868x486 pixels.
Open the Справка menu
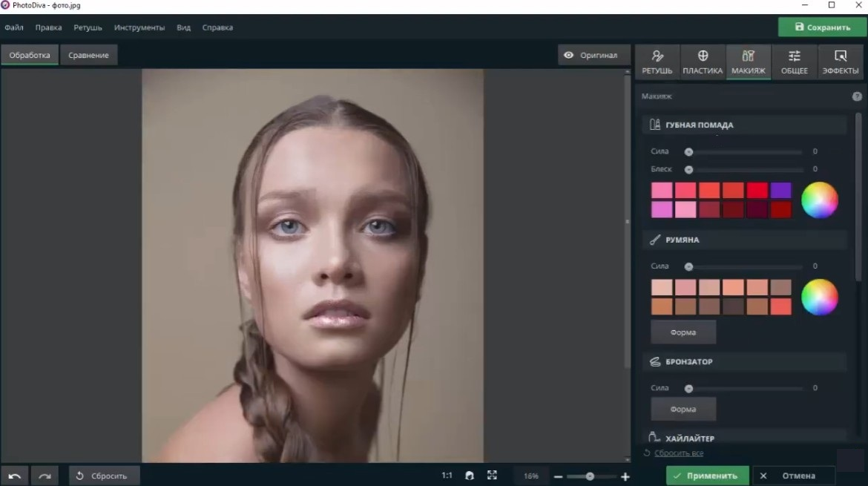pyautogui.click(x=217, y=27)
